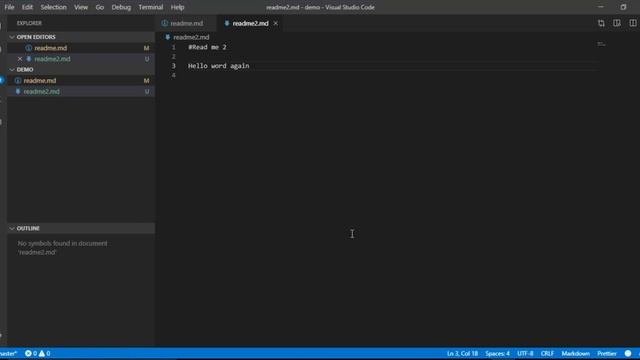
Task: Open the Go menu
Action: click(x=100, y=7)
